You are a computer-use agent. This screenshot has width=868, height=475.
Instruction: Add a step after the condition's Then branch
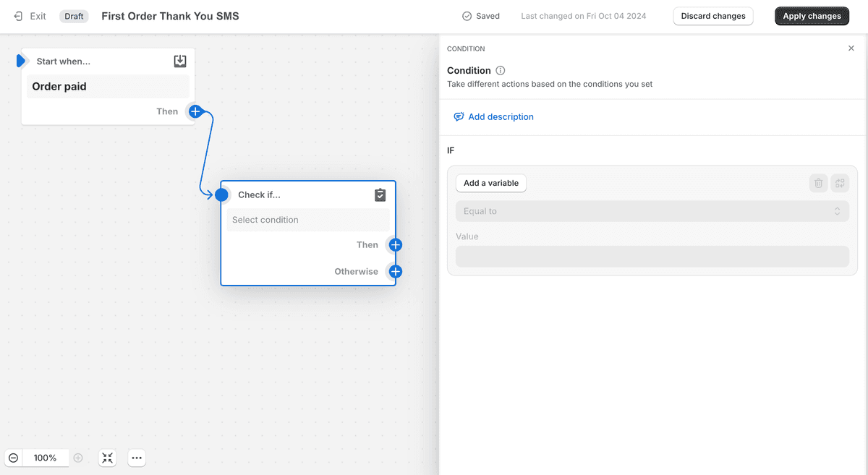click(x=395, y=245)
